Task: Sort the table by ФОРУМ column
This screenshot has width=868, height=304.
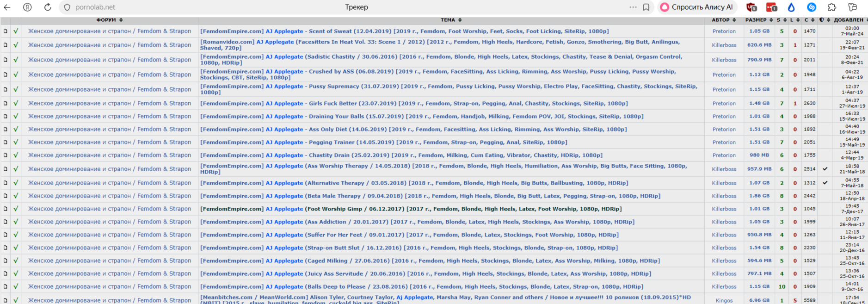Action: click(x=109, y=20)
